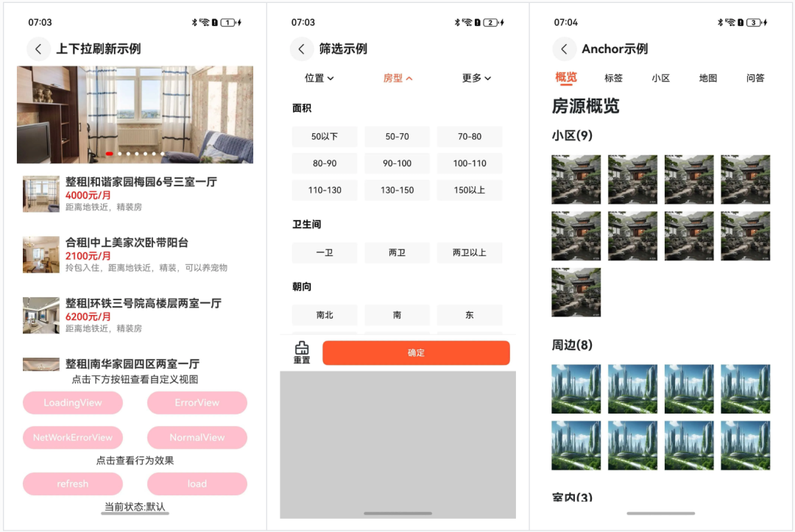Screen dimensions: 795x532
Task: Select area option 50-70
Action: coord(397,136)
